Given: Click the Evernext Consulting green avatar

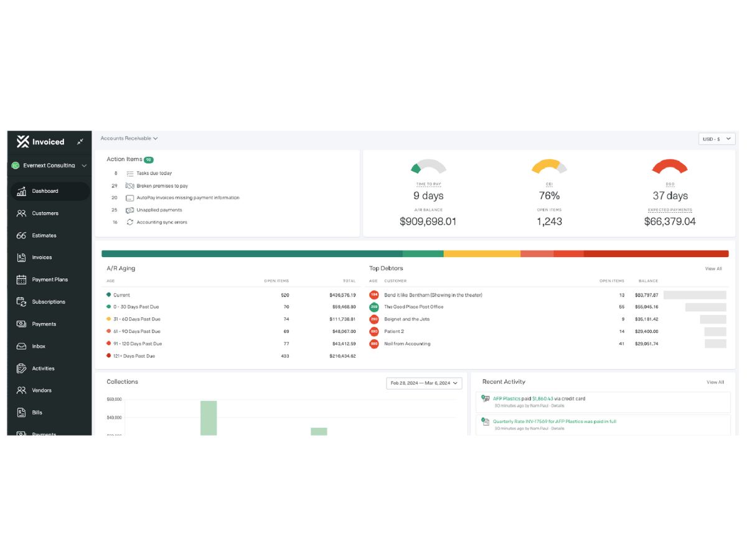Looking at the screenshot, I should coord(16,166).
